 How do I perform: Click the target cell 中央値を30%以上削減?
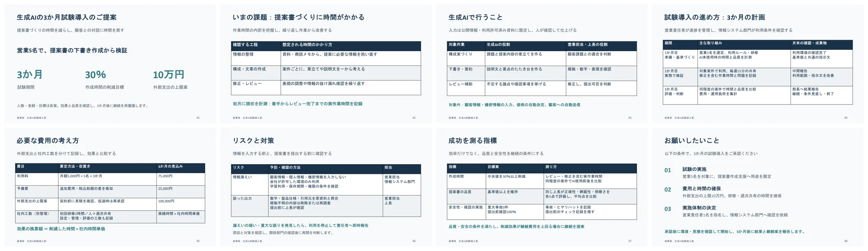pos(515,181)
